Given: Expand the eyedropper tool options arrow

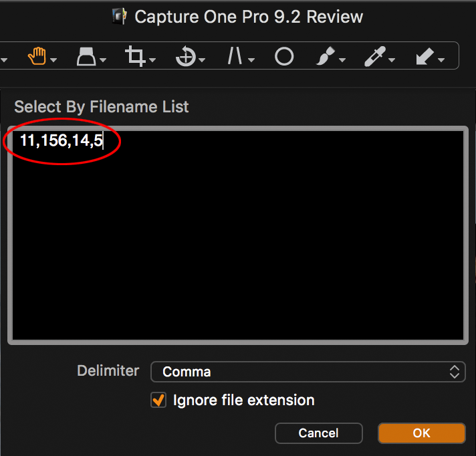Looking at the screenshot, I should tap(392, 60).
